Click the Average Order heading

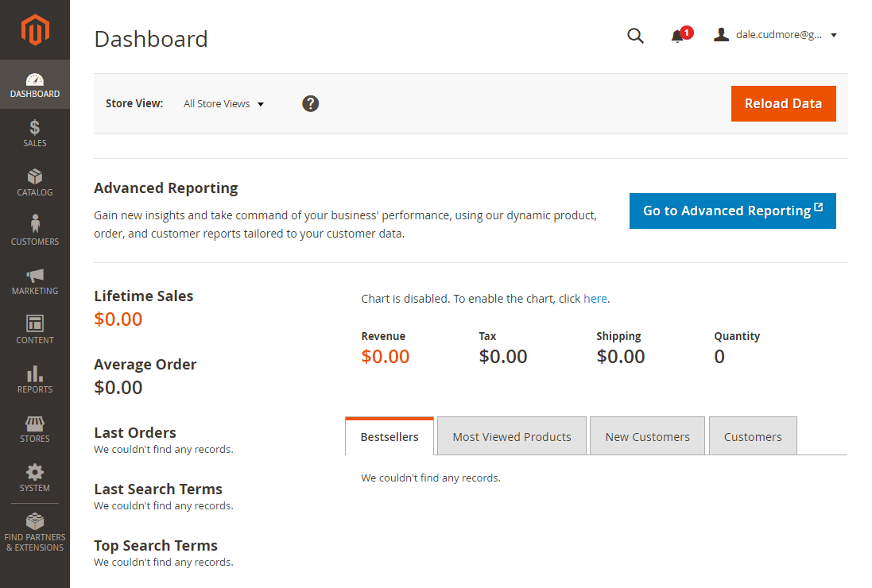pyautogui.click(x=145, y=365)
